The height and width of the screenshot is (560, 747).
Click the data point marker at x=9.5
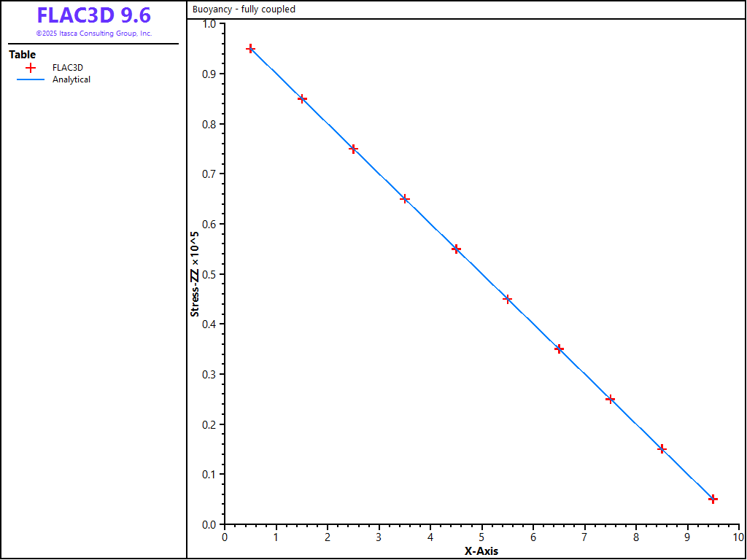tap(713, 499)
